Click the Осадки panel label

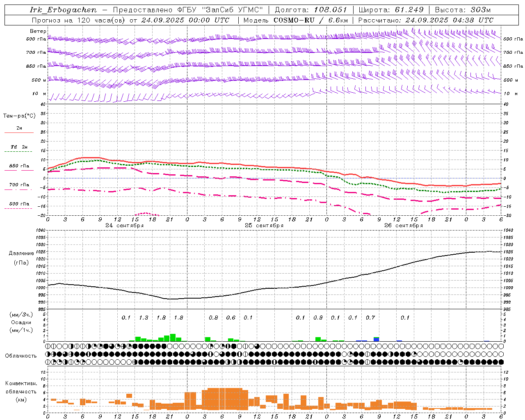[21, 322]
